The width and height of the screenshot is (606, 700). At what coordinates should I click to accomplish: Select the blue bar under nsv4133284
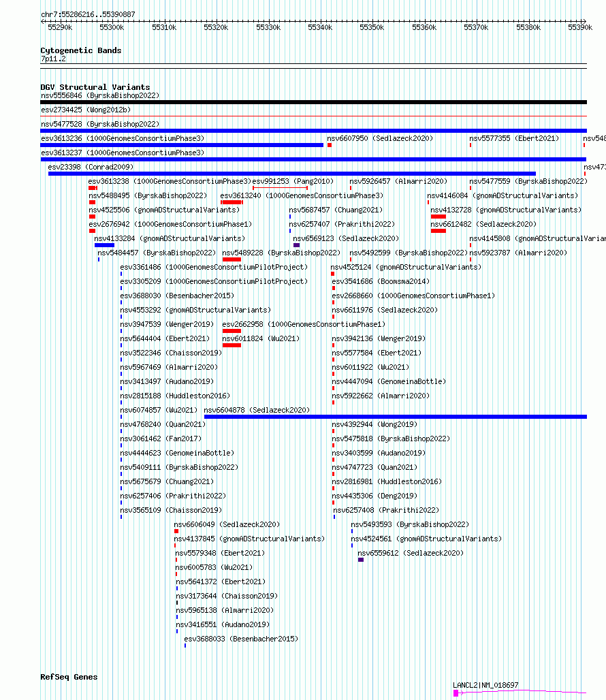pos(104,245)
